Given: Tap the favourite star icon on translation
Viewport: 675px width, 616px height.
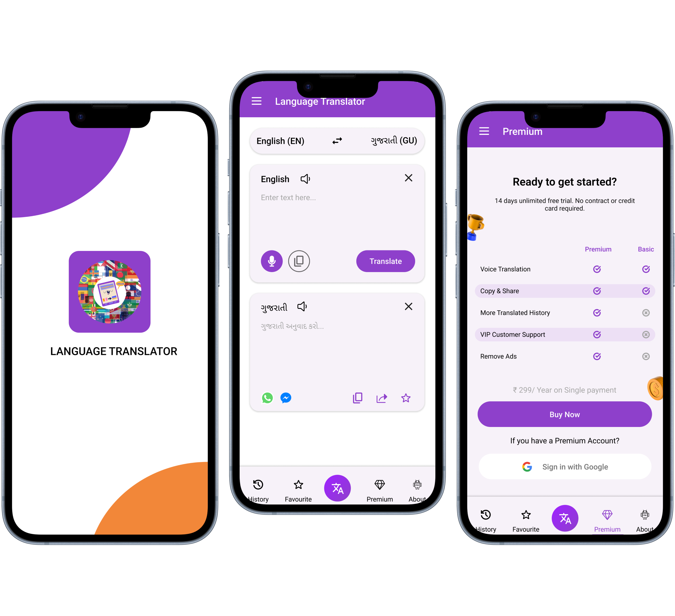Looking at the screenshot, I should click(x=406, y=397).
